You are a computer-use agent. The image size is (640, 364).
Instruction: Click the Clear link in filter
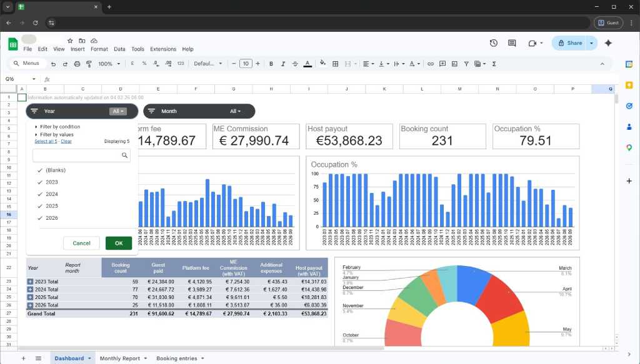[66, 142]
